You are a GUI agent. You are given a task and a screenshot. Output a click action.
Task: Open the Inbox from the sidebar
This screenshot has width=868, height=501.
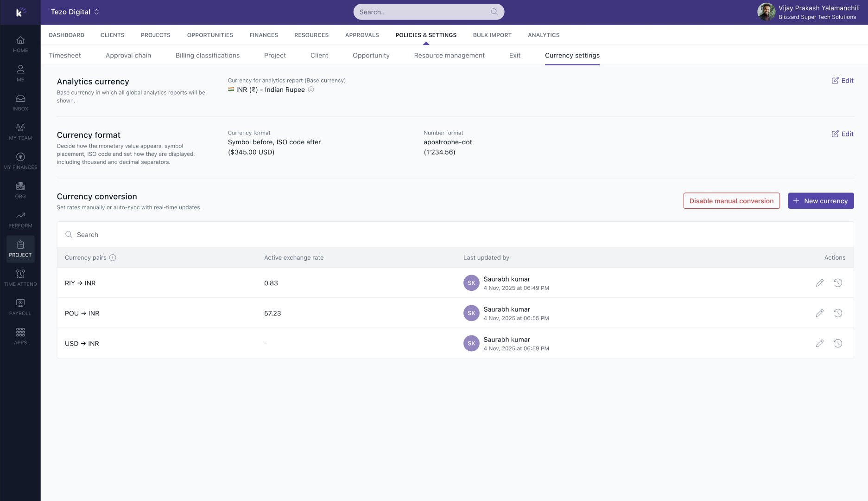[20, 103]
